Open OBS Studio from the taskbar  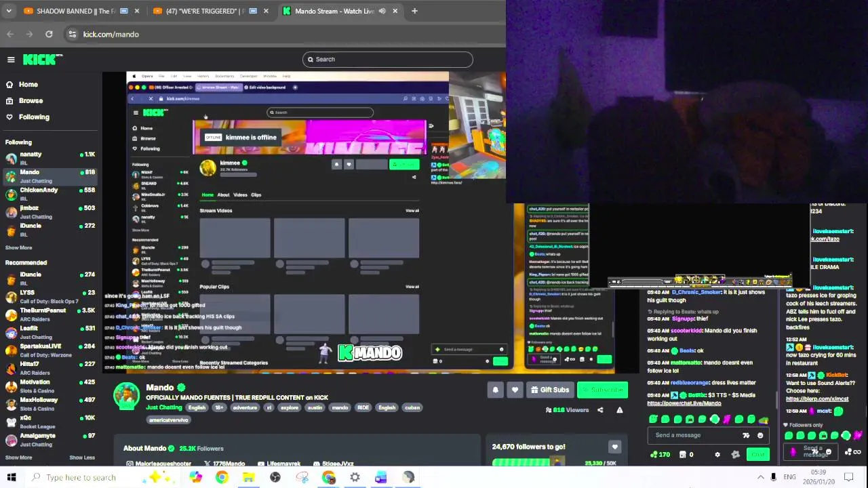(x=275, y=477)
